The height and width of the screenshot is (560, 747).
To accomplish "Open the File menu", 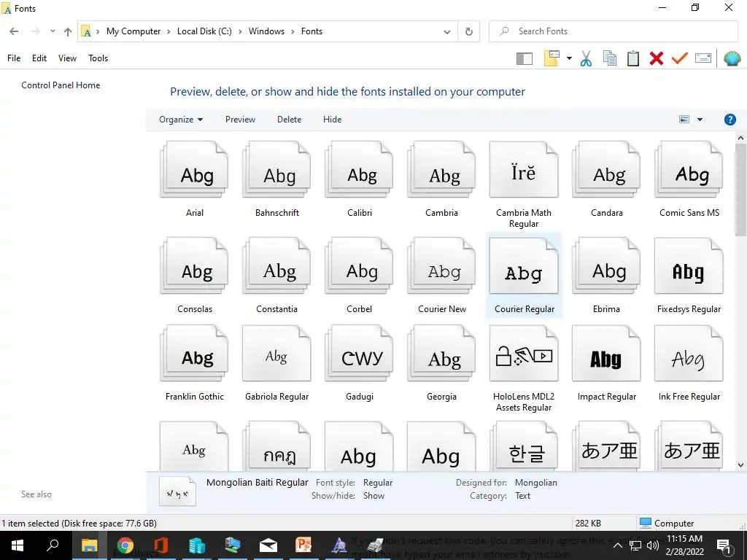I will (x=14, y=58).
